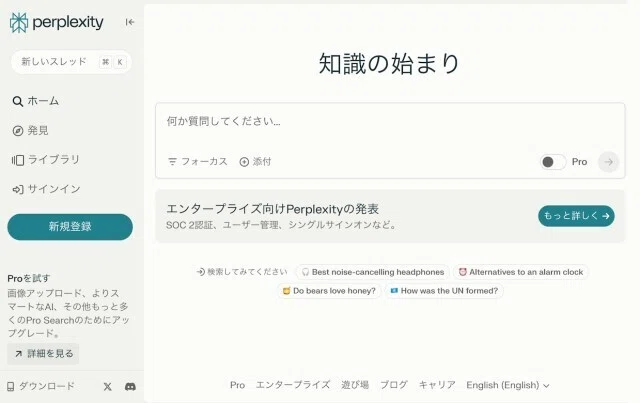The width and height of the screenshot is (640, 403).
Task: Click 詳細を見る under Pro trial
Action: 43,354
